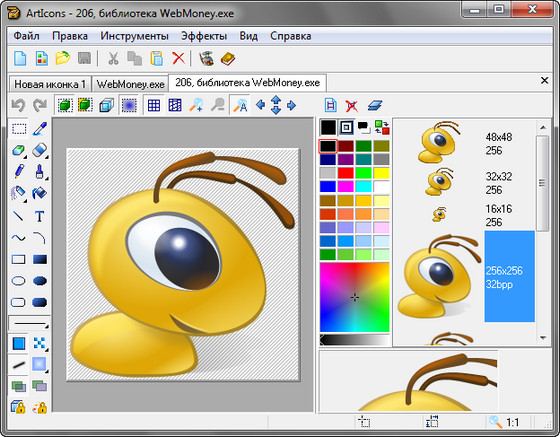
Task: Expand the eraser tool options arrow
Action: [47, 157]
